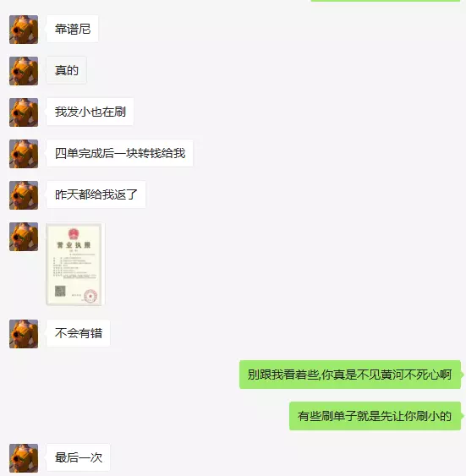Click the "我发小也在刷" message bubble

pyautogui.click(x=90, y=112)
